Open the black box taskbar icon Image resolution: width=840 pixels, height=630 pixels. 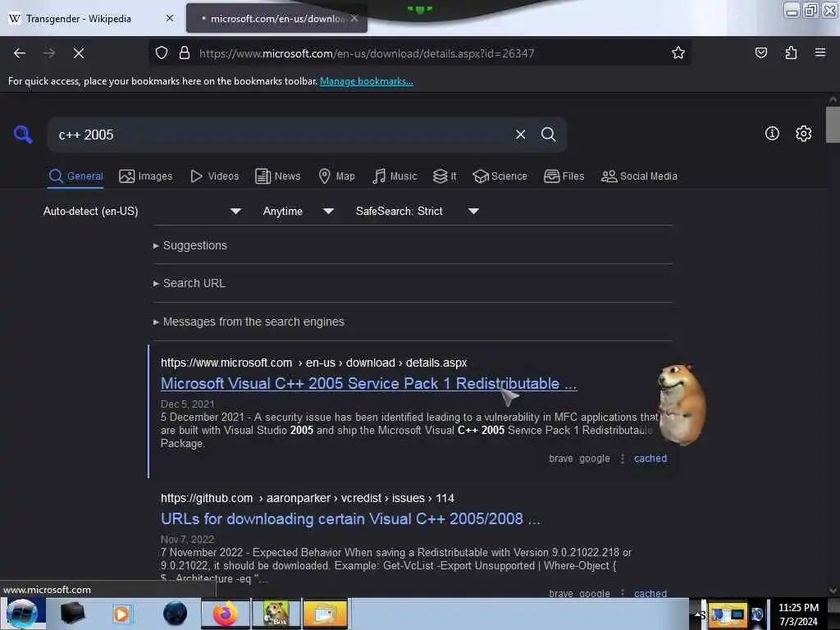(x=72, y=614)
